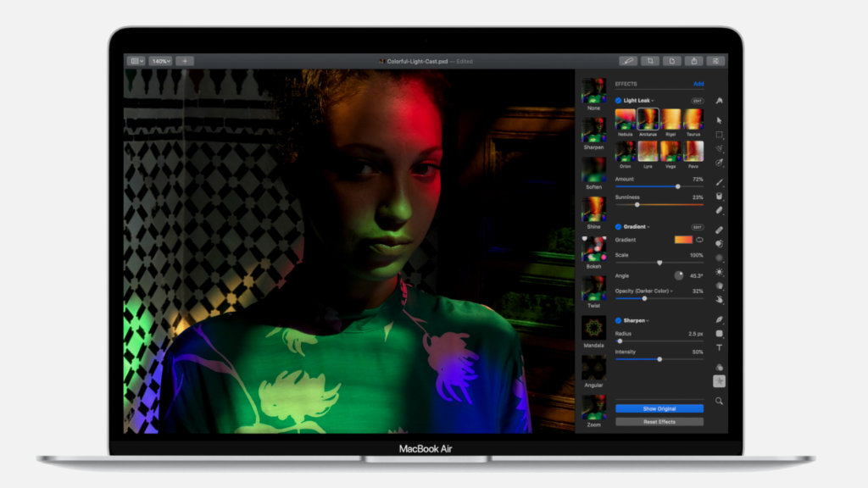
Task: Expand the Light Leak effect title dropdown
Action: (639, 101)
